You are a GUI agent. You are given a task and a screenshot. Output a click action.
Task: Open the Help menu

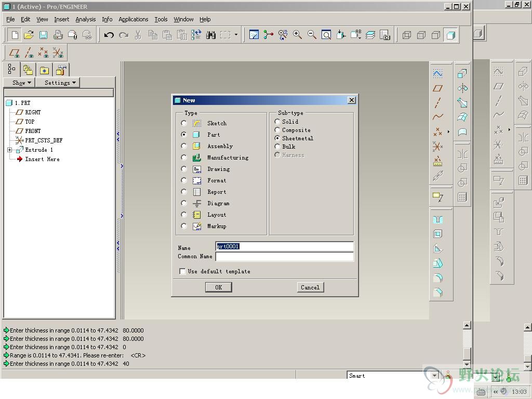[205, 19]
